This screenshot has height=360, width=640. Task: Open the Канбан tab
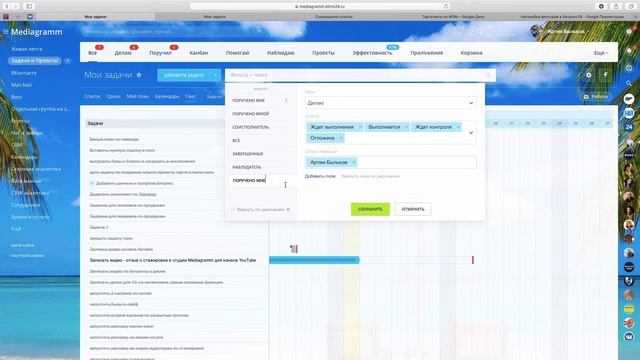point(199,53)
